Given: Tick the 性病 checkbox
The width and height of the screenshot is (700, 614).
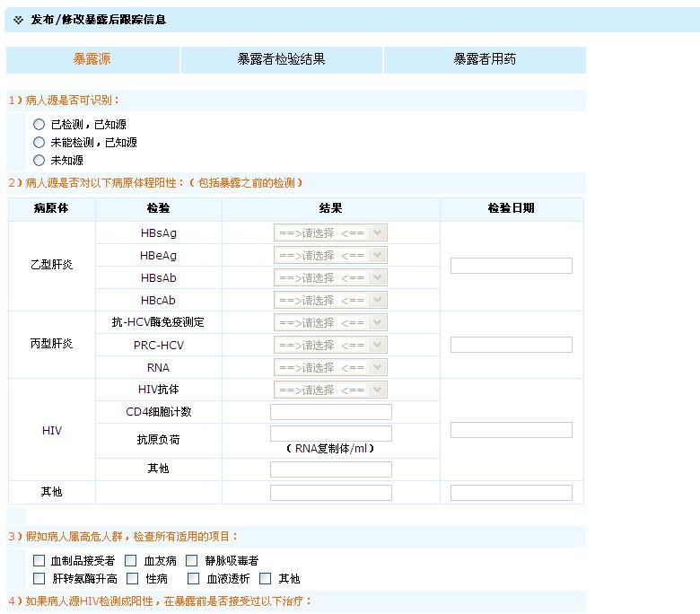Looking at the screenshot, I should (133, 579).
